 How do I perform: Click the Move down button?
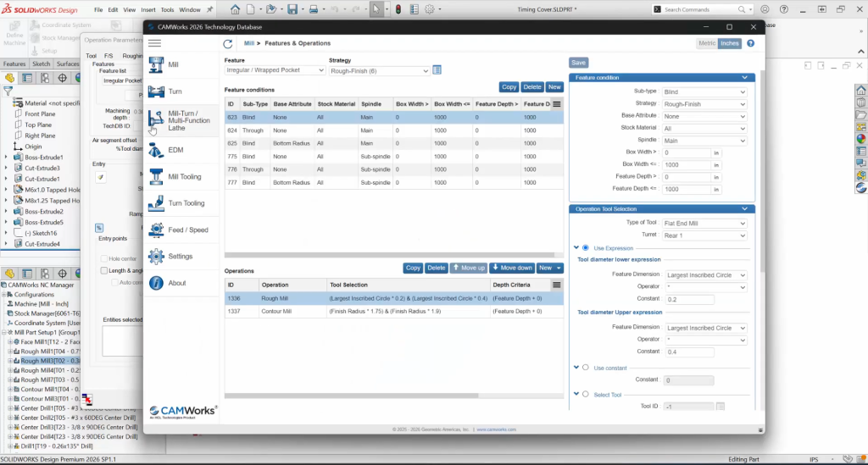[x=511, y=268]
